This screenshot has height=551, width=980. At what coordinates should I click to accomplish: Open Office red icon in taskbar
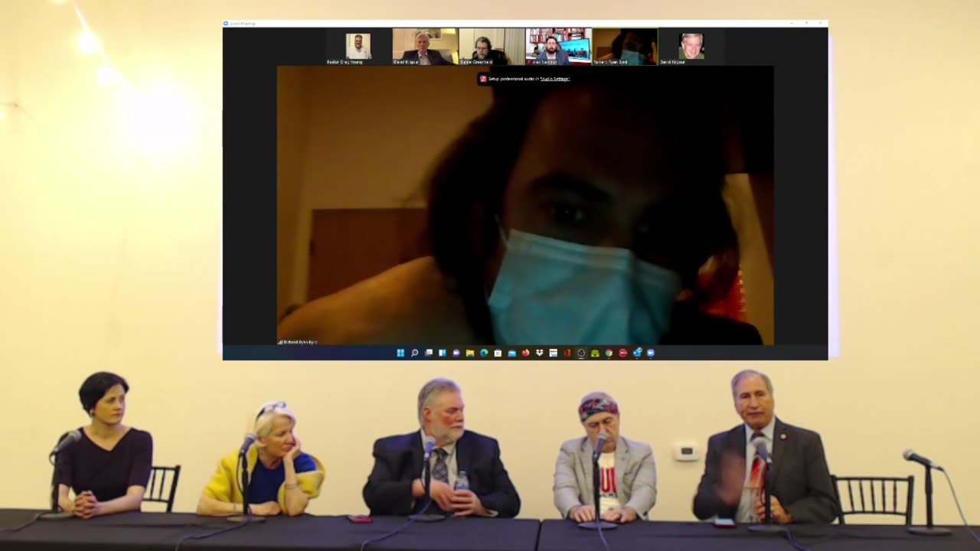(567, 353)
